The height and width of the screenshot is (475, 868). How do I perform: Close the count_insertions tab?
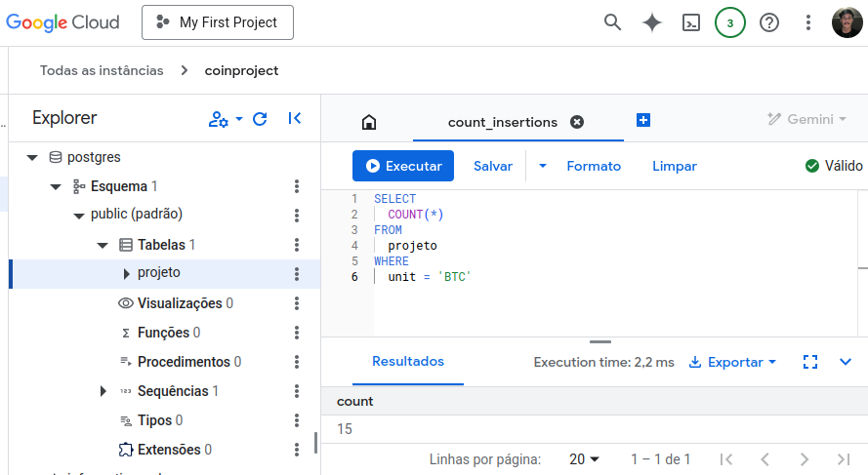pos(577,122)
